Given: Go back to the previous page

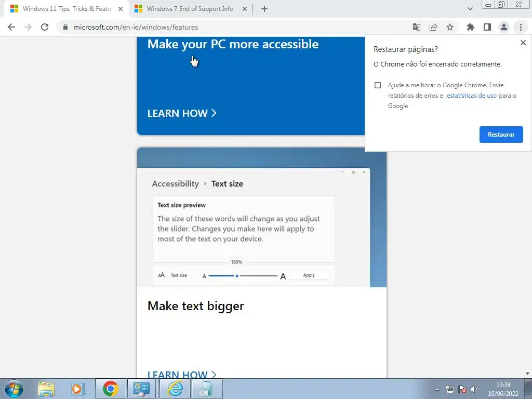Looking at the screenshot, I should pyautogui.click(x=11, y=27).
